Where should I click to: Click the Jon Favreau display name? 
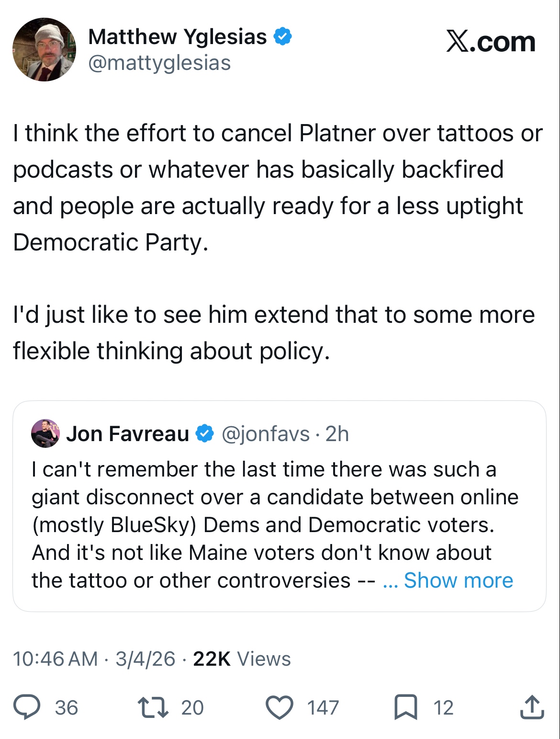127,434
